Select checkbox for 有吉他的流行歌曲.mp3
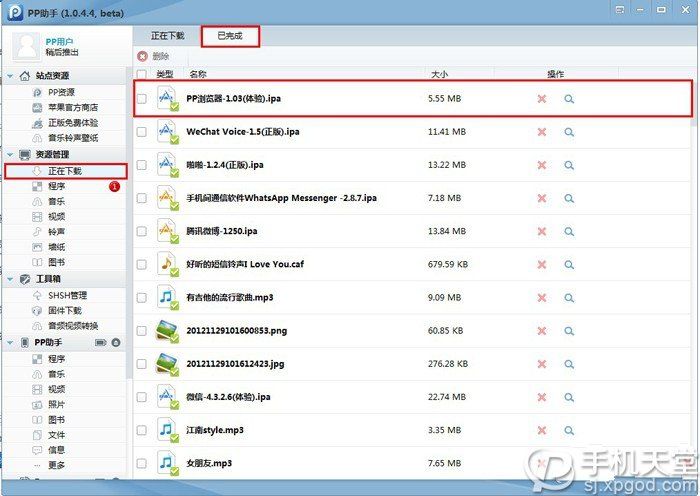Screen dimensions: 700x496 click(x=142, y=297)
